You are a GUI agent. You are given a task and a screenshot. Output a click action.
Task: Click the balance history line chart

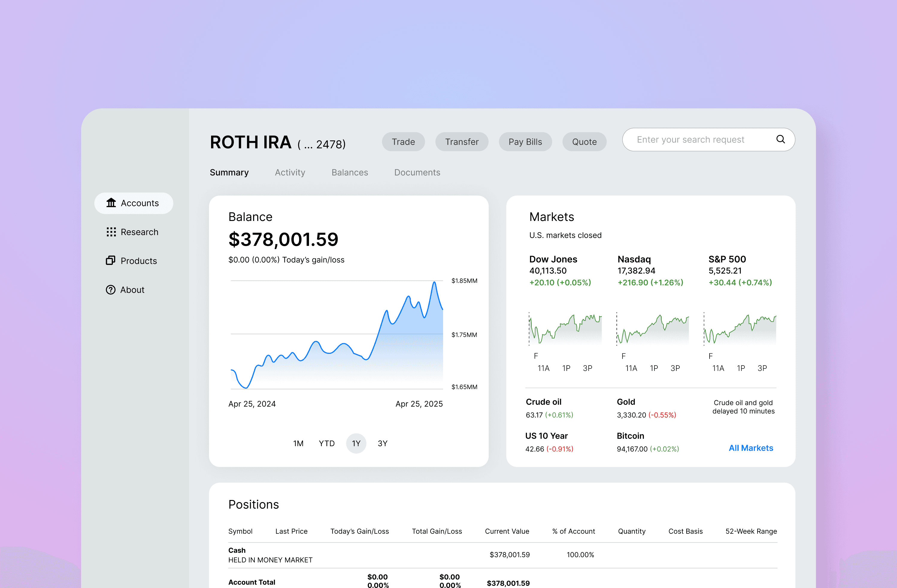[337, 335]
